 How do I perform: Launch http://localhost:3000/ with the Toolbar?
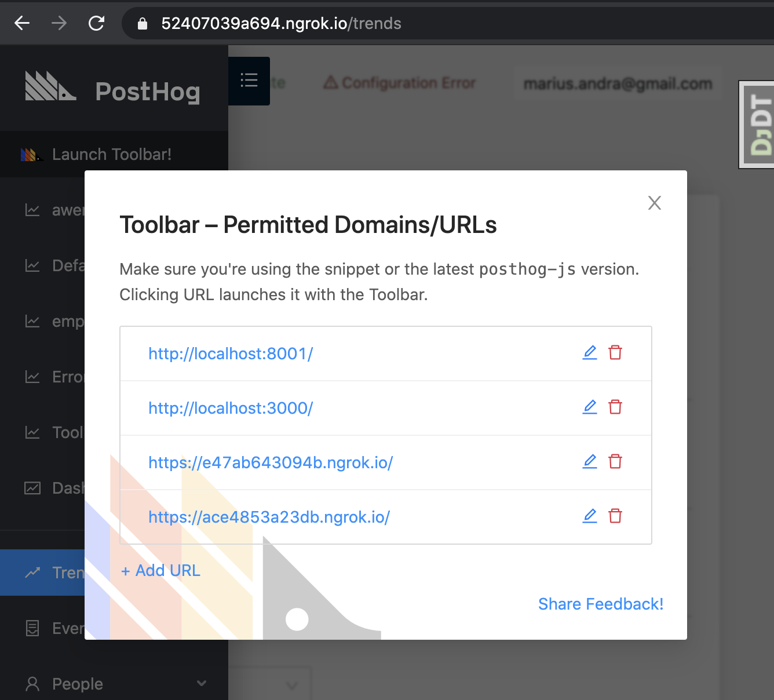[x=231, y=408]
